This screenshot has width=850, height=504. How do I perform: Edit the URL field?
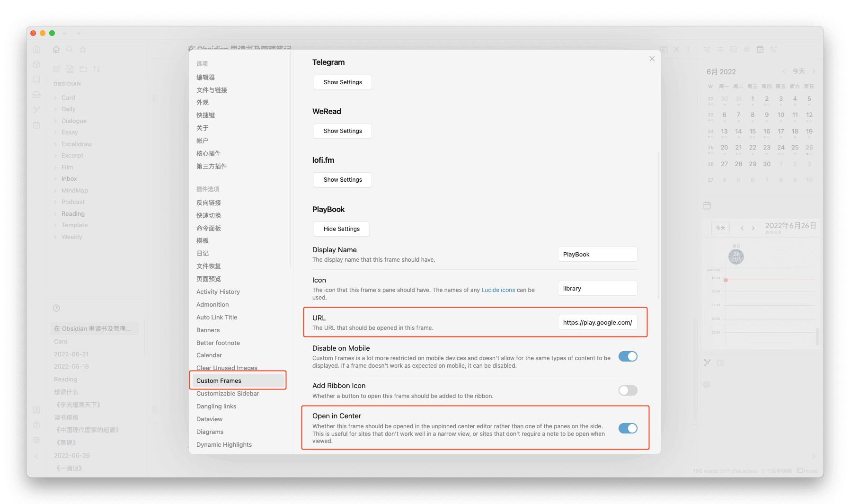pyautogui.click(x=597, y=322)
